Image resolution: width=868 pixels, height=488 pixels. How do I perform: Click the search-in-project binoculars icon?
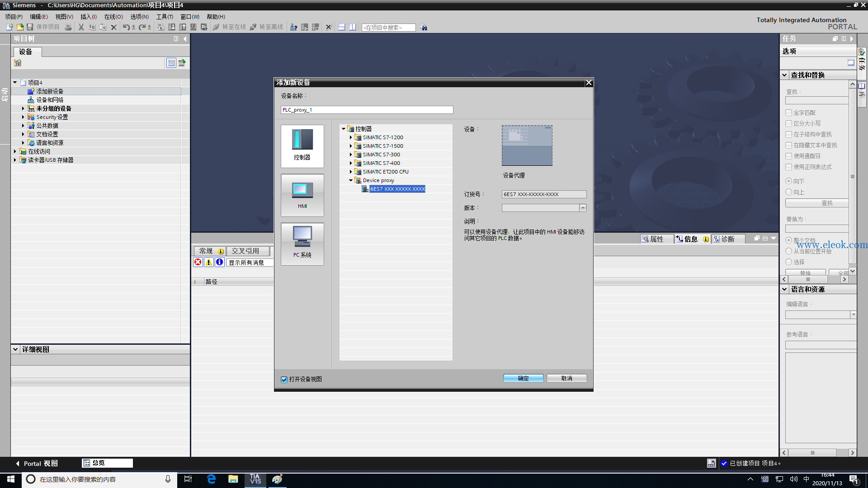[x=424, y=27]
